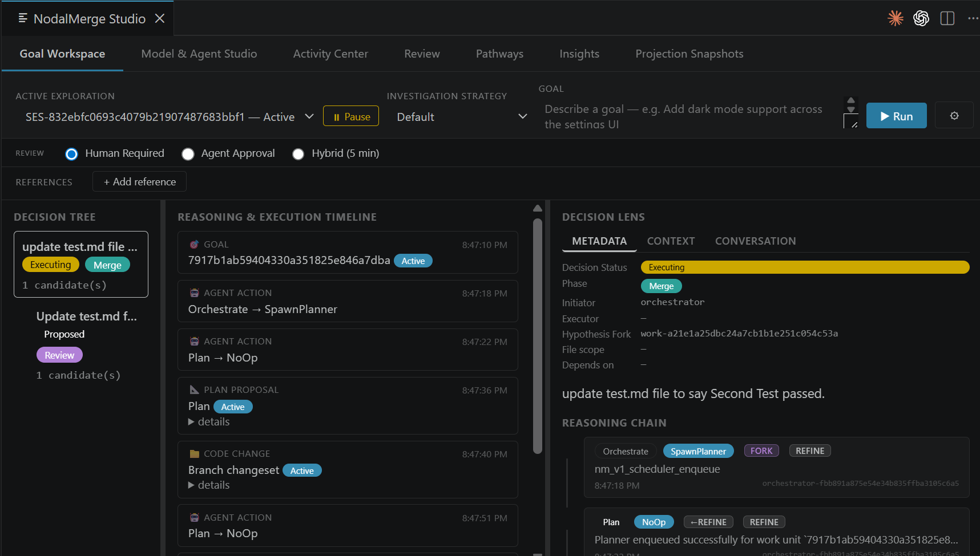This screenshot has height=556, width=980.
Task: Expand details under Branch changeset
Action: [x=209, y=485]
